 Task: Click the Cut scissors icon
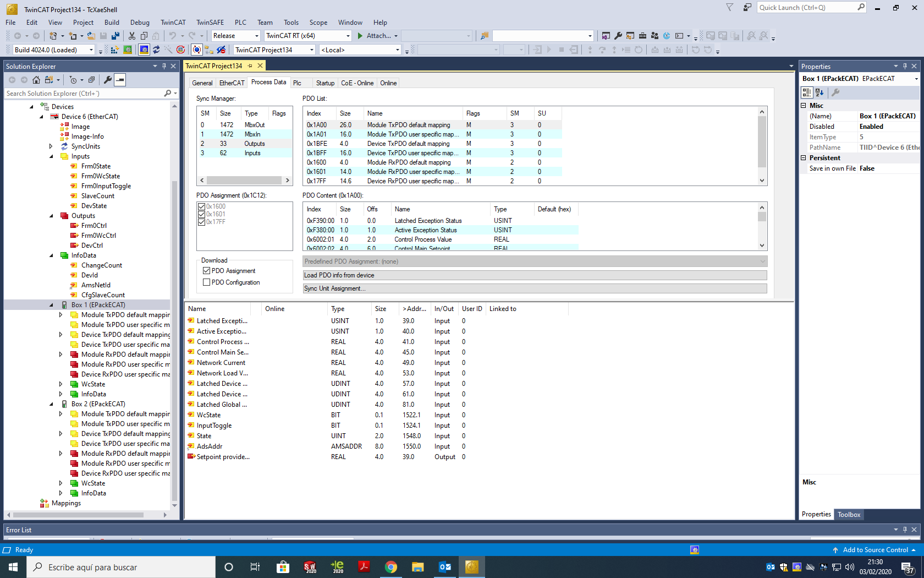132,36
